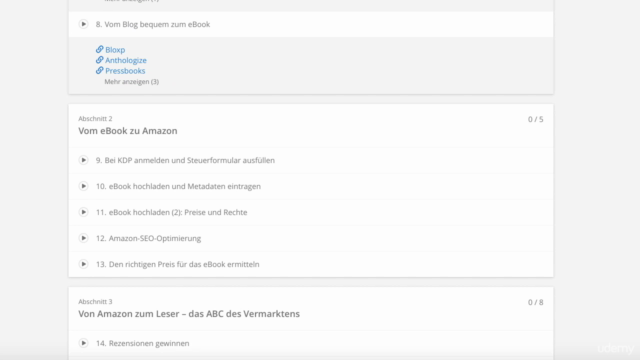The image size is (640, 360).
Task: Open eBook hochladen (2): Preise und Rechte
Action: pyautogui.click(x=171, y=212)
